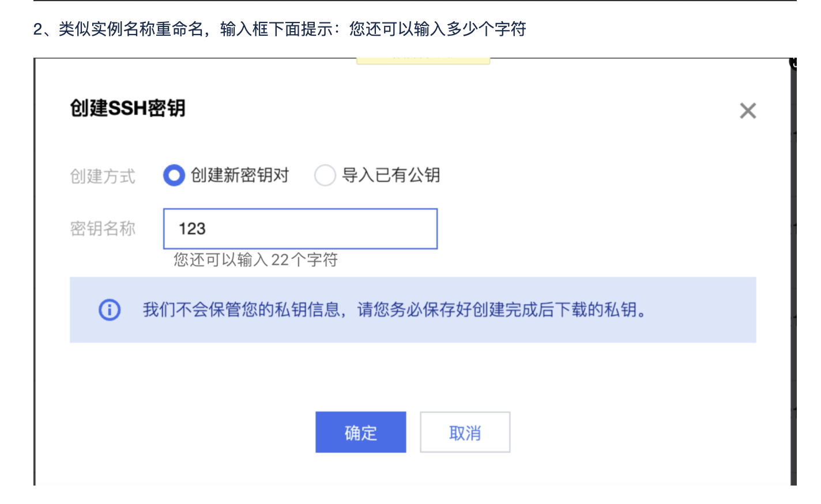Click the 您还可以输入22个字符 hint text

(256, 260)
